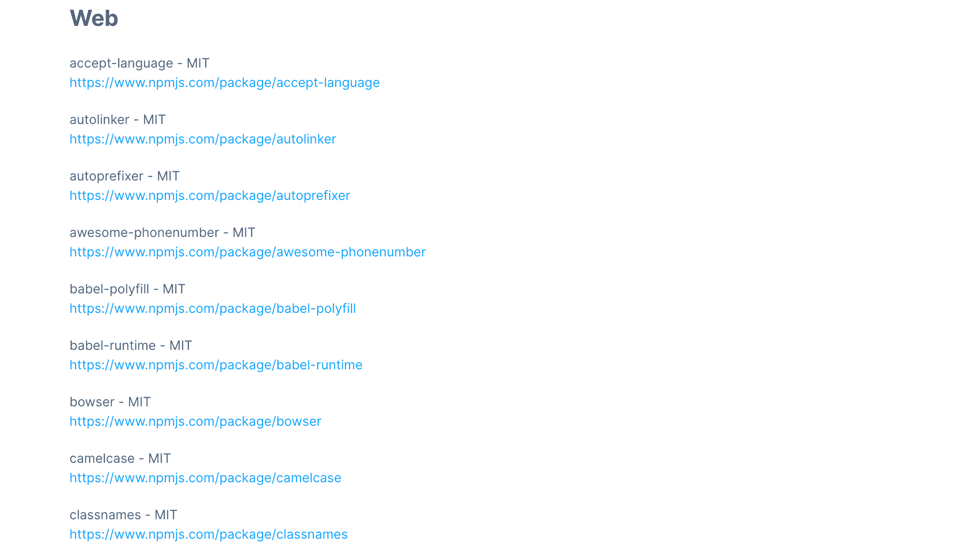The image size is (966, 560).
Task: Open the bowser package link
Action: [195, 422]
